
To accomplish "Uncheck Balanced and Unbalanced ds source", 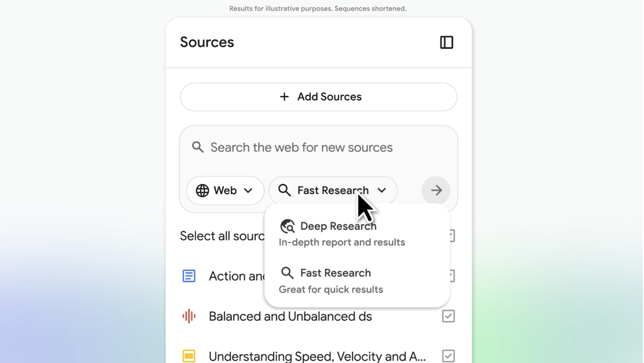I will (x=448, y=316).
